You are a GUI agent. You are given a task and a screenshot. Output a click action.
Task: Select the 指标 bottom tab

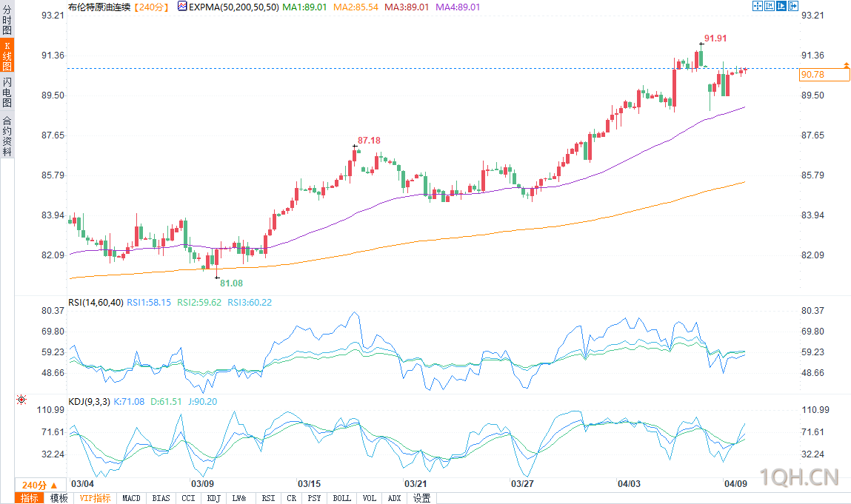tap(30, 498)
